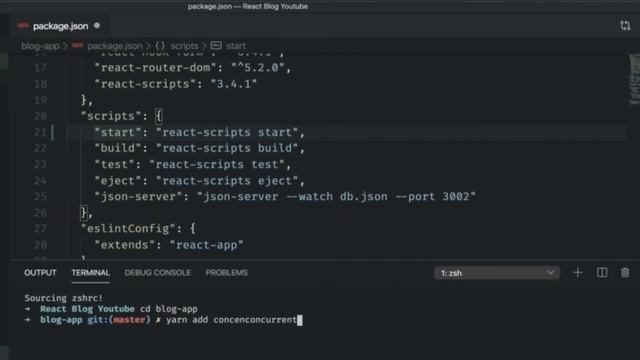Create a new terminal with plus icon

(578, 273)
